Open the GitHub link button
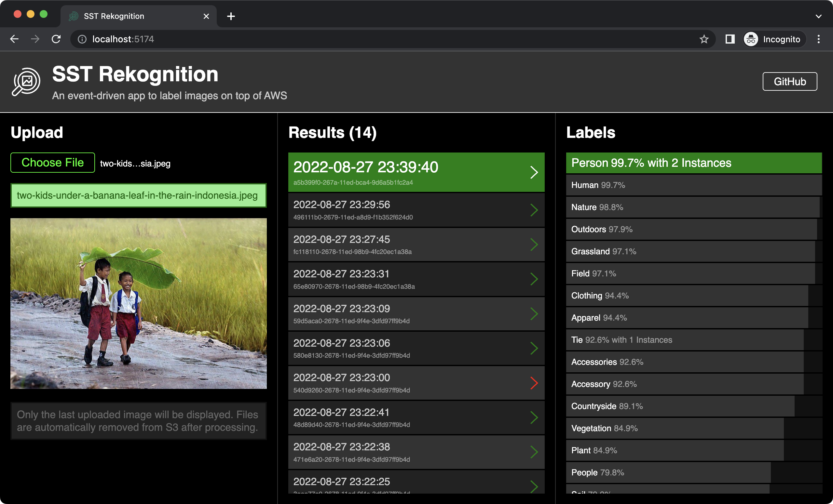Image resolution: width=833 pixels, height=504 pixels. 789,81
